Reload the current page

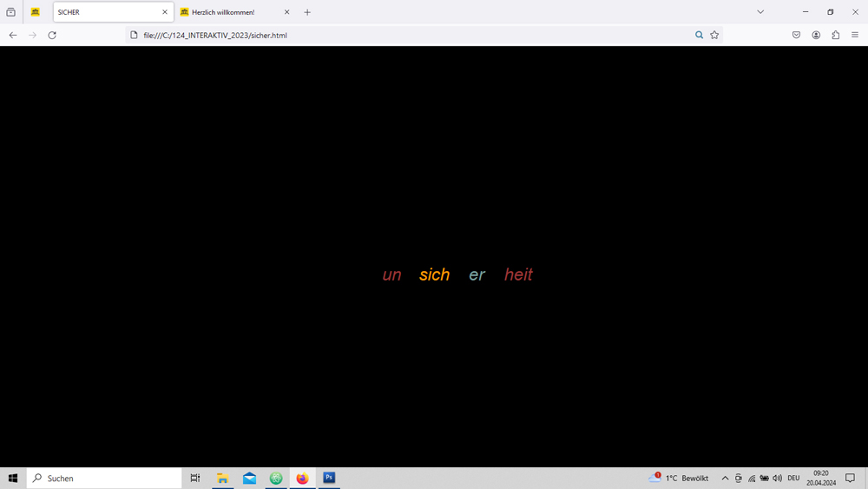point(52,35)
